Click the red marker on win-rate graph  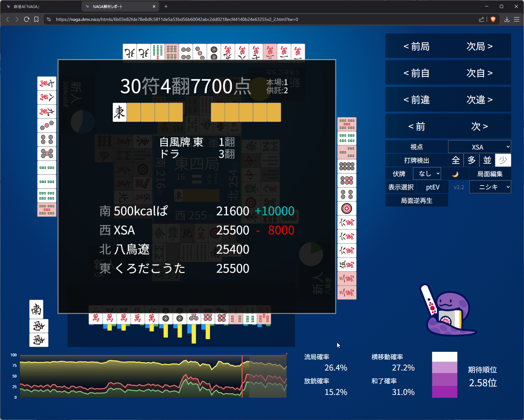[286, 354]
